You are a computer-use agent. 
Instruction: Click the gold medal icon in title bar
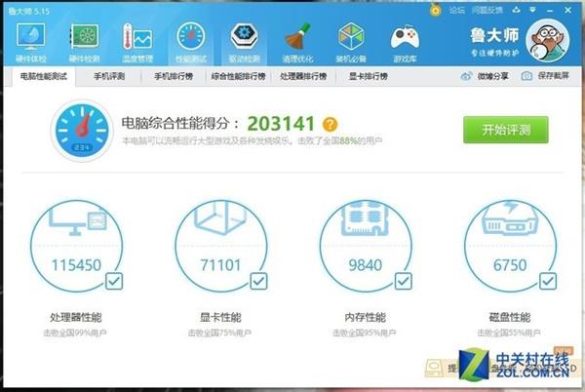point(435,10)
